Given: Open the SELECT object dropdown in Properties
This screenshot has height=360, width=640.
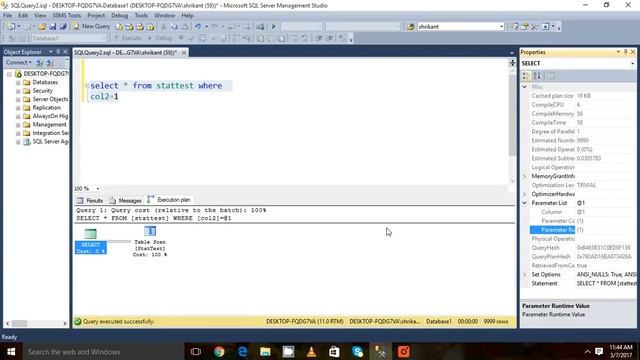Looking at the screenshot, I should pos(632,64).
